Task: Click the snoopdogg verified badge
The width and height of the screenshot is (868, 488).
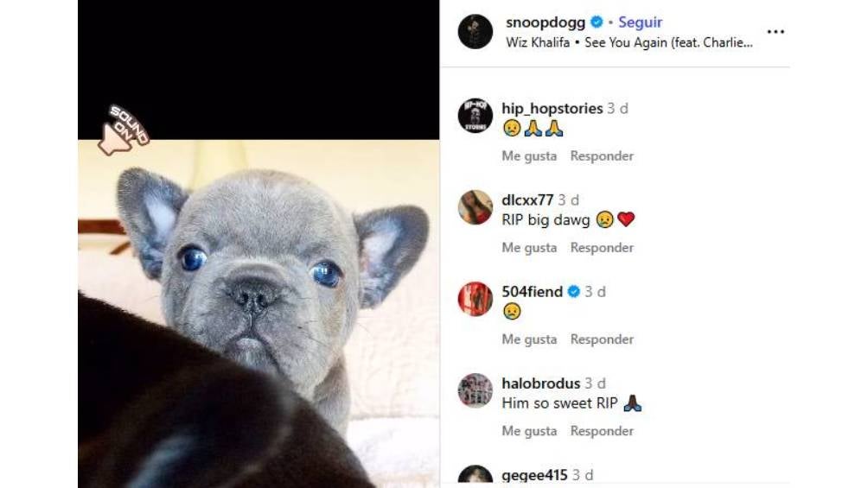Action: coord(597,22)
